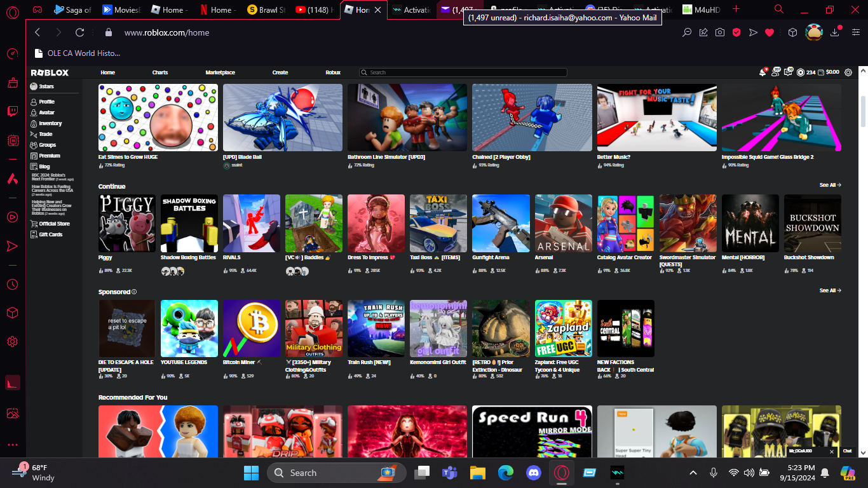Open OLE CA World History bookmark
Viewport: 868px width, 488px height.
pyautogui.click(x=78, y=53)
